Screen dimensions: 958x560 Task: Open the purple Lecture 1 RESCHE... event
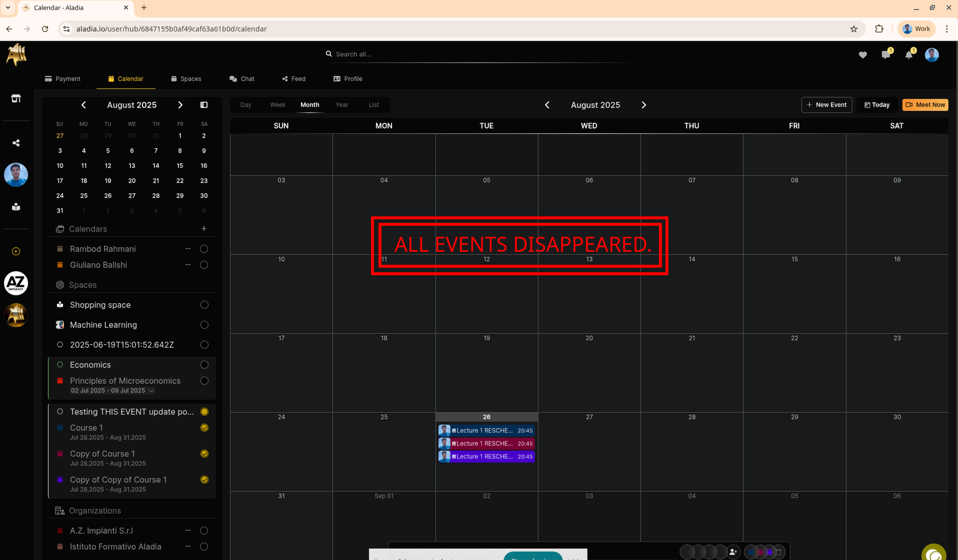tap(486, 456)
